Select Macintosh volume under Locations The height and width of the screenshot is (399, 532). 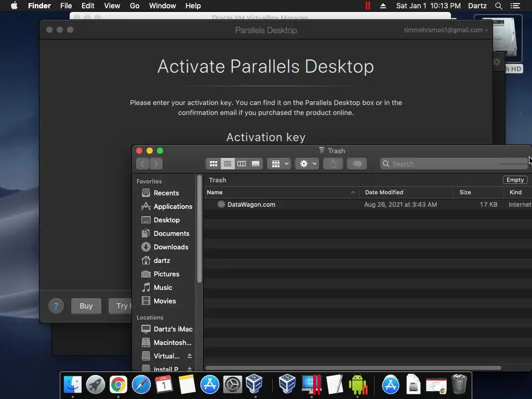tap(166, 343)
